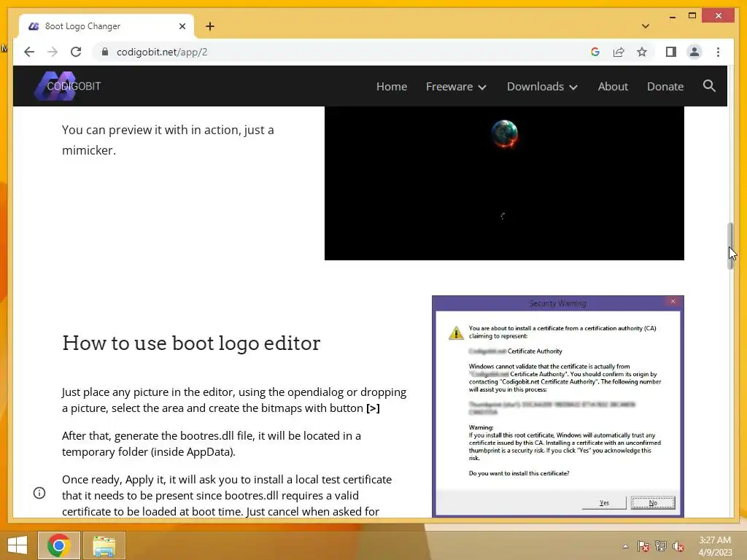Click the info circle icon at bottom left

[39, 493]
